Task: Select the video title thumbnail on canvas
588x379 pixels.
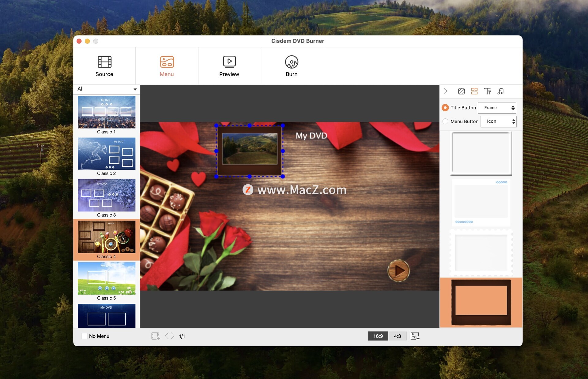Action: [x=250, y=151]
